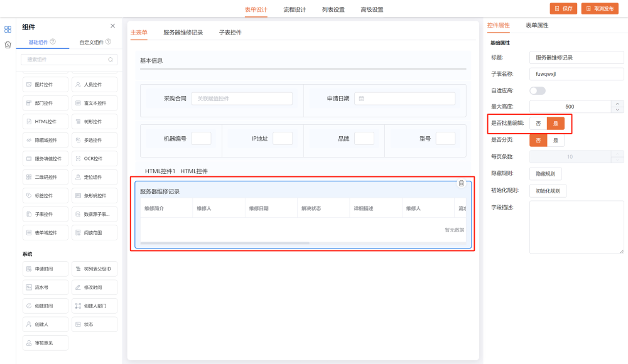Open the recycle bin icon in left sidebar
Screen dimensions: 628x364
click(8, 45)
